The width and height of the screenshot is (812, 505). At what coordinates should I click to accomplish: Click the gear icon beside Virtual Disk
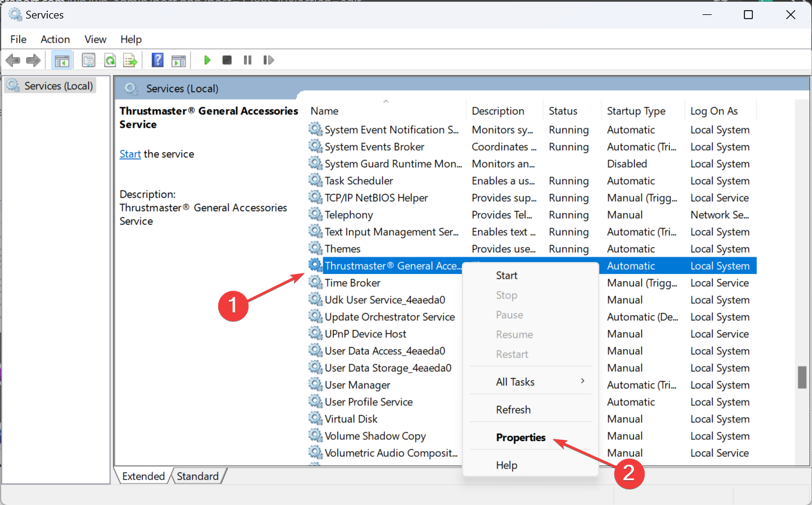(x=315, y=418)
